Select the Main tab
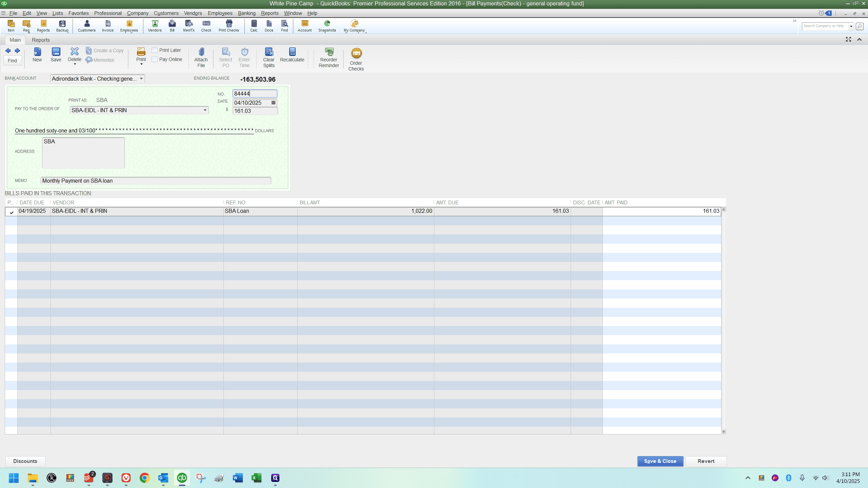Image resolution: width=868 pixels, height=488 pixels. click(15, 40)
